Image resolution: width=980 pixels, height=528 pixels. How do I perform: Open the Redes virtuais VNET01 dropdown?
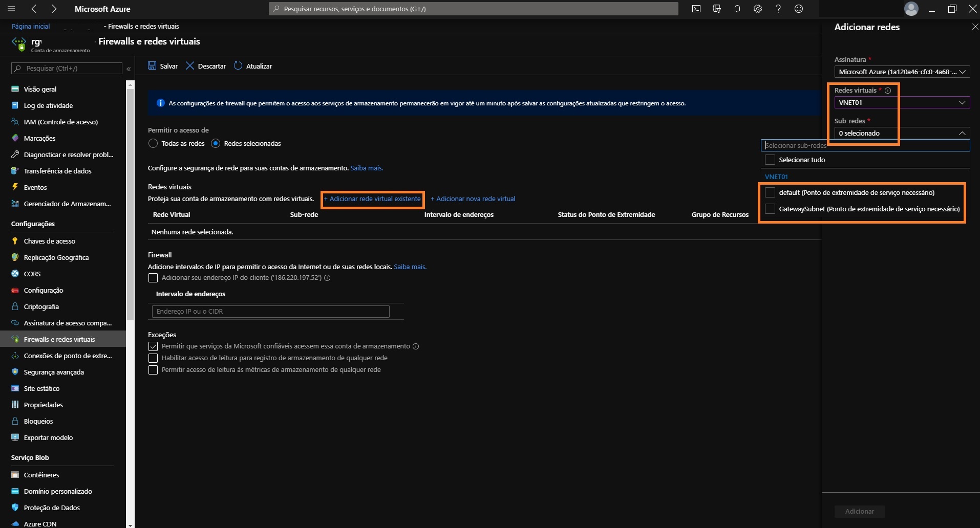point(902,102)
